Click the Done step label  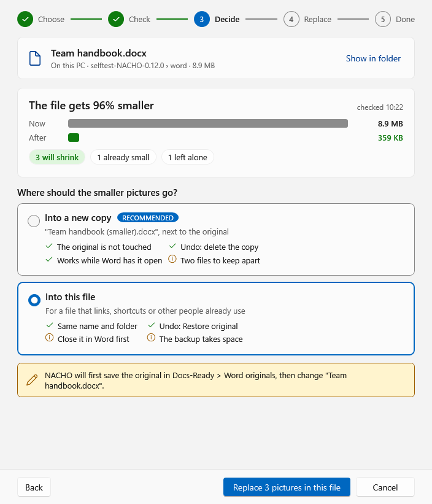click(x=406, y=19)
